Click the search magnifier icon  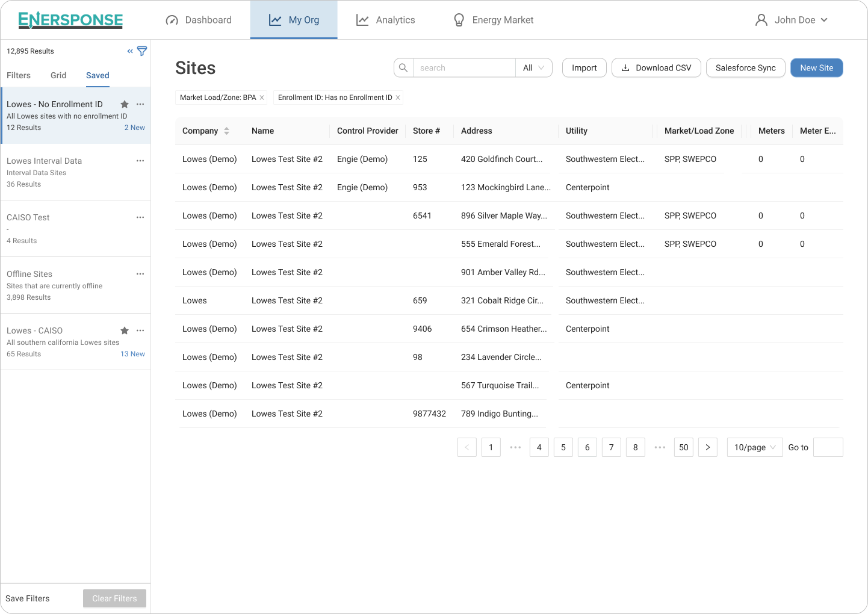click(403, 67)
